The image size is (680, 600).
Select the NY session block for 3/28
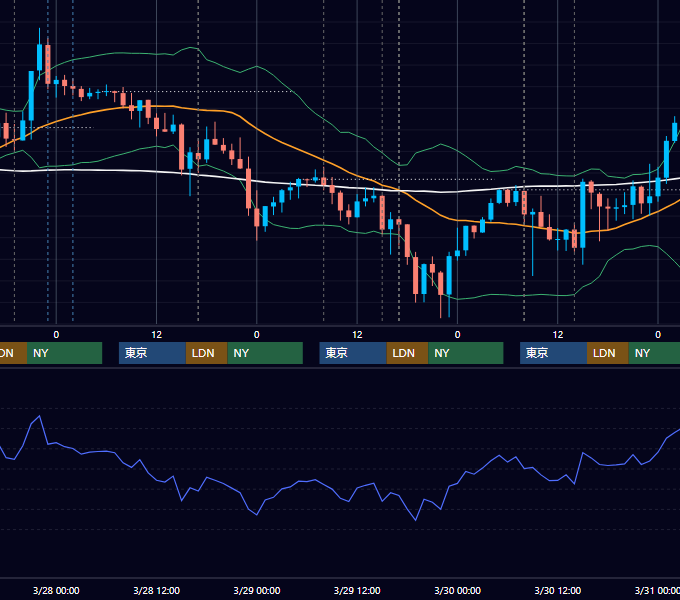pos(265,353)
